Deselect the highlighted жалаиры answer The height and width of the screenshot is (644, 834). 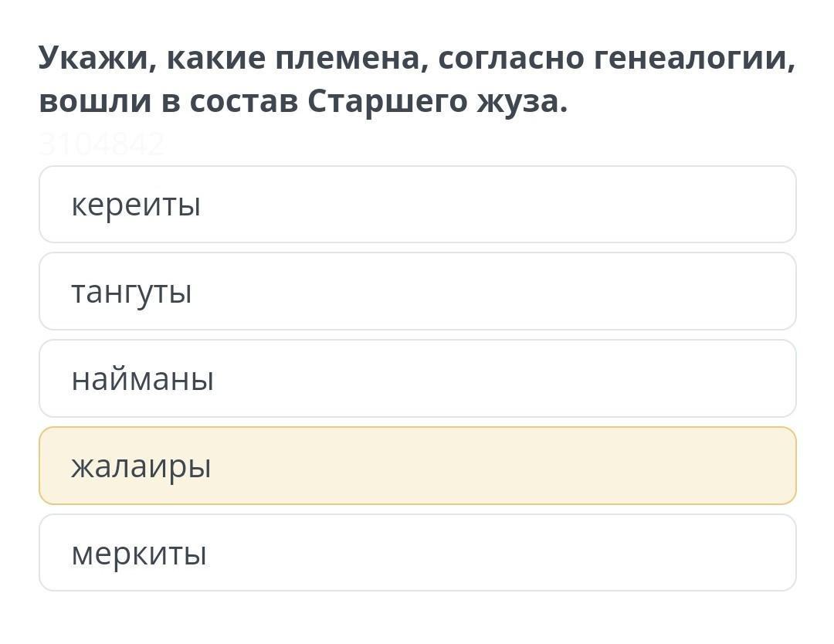pos(418,466)
